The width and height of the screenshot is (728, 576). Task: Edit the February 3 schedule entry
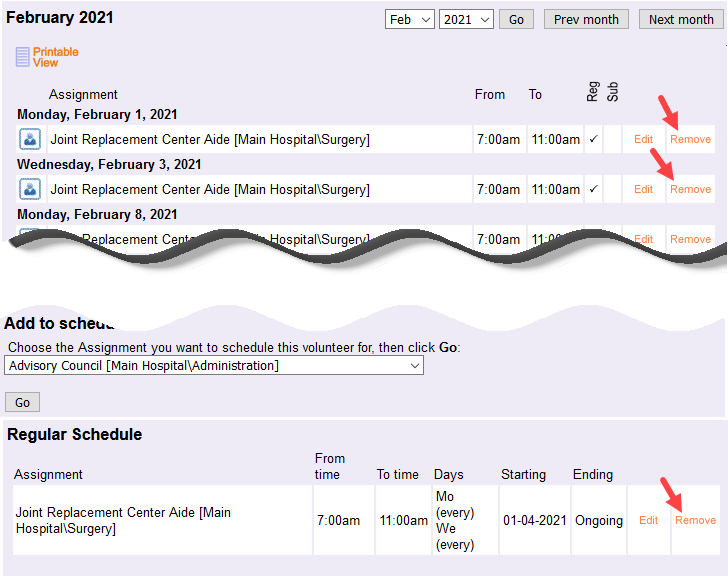point(644,189)
